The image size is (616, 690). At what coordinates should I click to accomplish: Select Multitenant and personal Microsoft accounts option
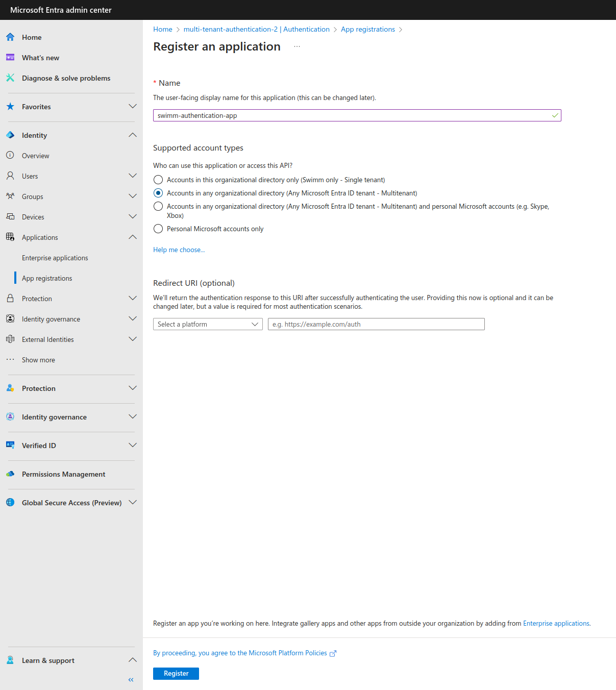(158, 206)
